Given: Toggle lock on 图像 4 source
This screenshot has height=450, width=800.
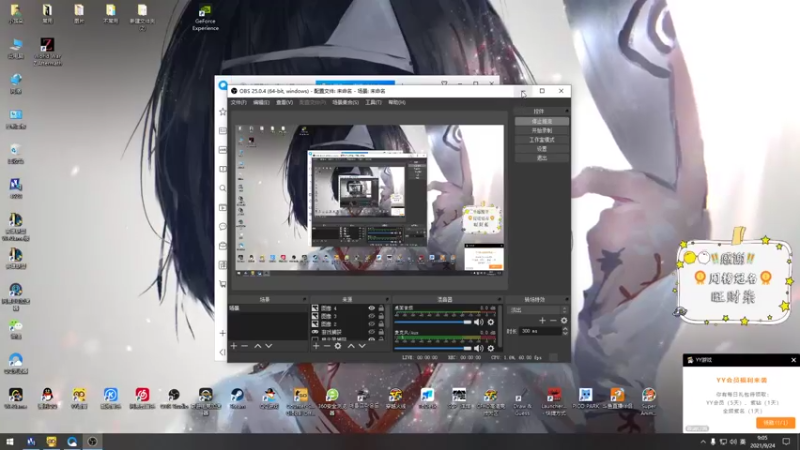Looking at the screenshot, I should pyautogui.click(x=381, y=308).
